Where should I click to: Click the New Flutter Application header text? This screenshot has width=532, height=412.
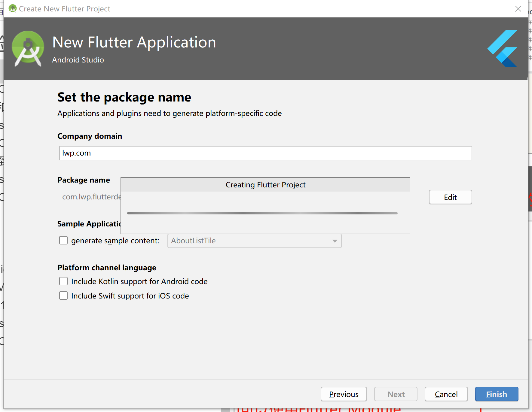click(134, 42)
